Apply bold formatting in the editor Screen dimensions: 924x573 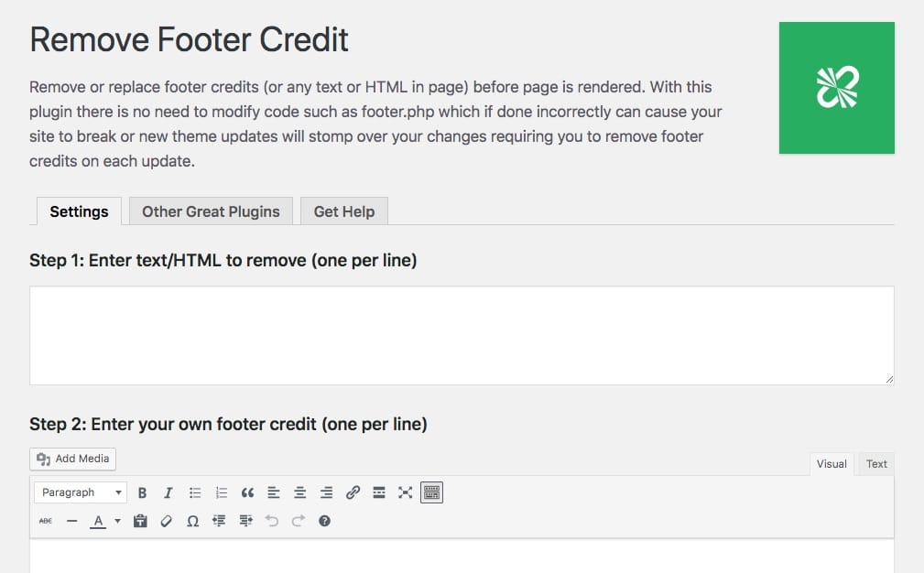142,492
